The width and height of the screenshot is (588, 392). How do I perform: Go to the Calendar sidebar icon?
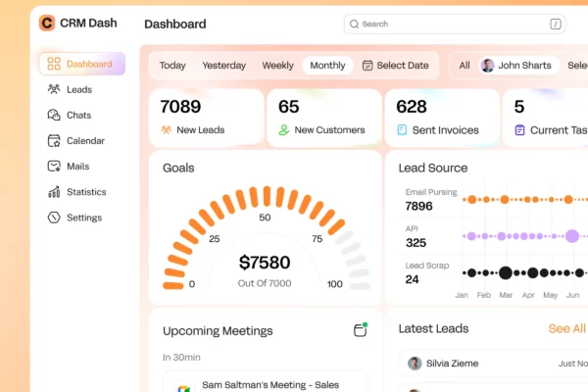coord(54,140)
